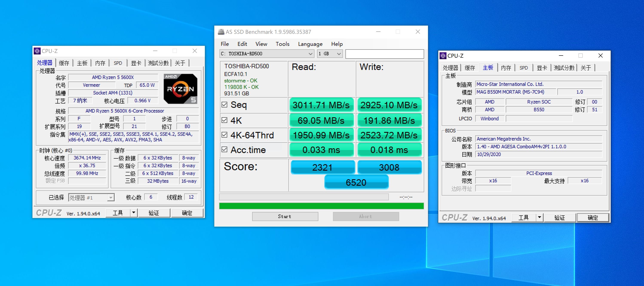644x286 pixels.
Task: Toggle the 4K-64Thrd test checkbox
Action: point(224,135)
